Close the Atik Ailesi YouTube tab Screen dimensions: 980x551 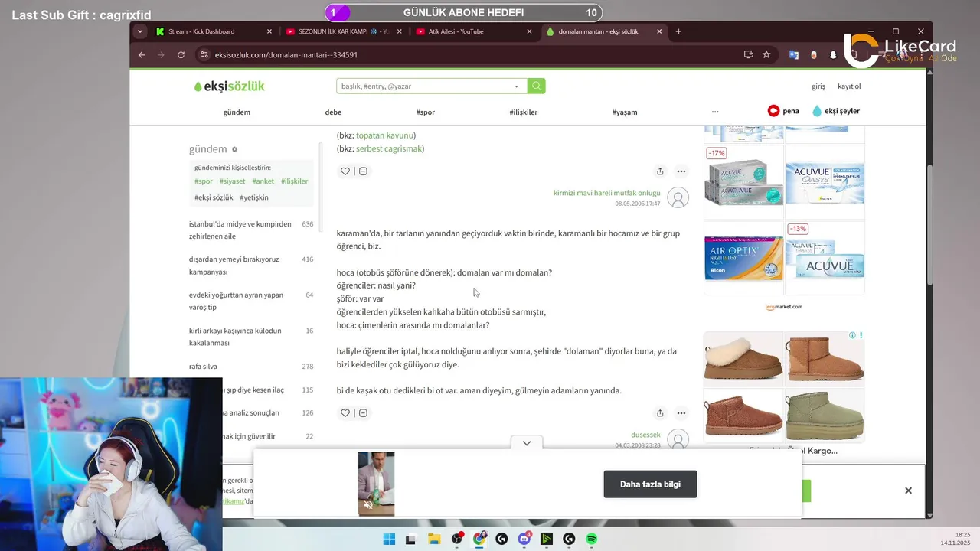point(529,31)
